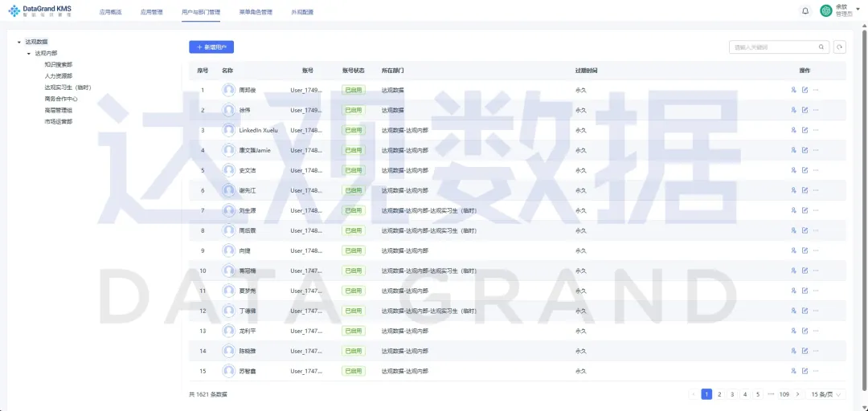Open the 菜单角色管理 tab

tap(256, 13)
